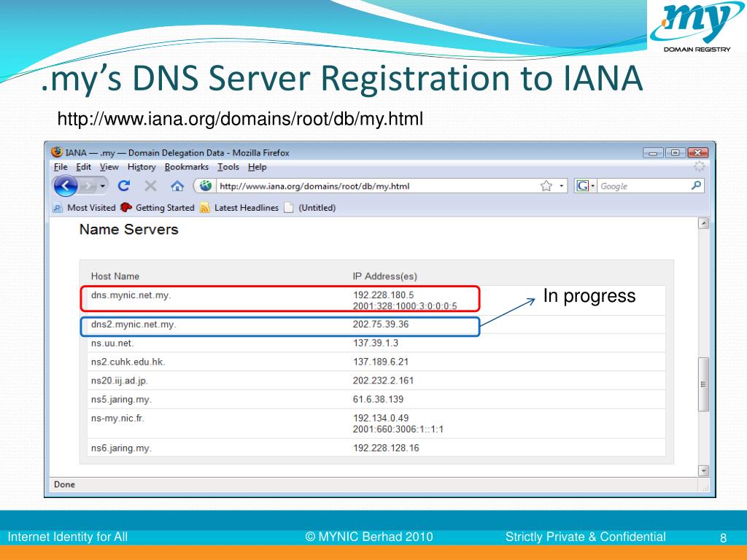Viewport: 747px width, 560px height.
Task: Click host name ns-my.nic.fr.
Action: [x=117, y=418]
